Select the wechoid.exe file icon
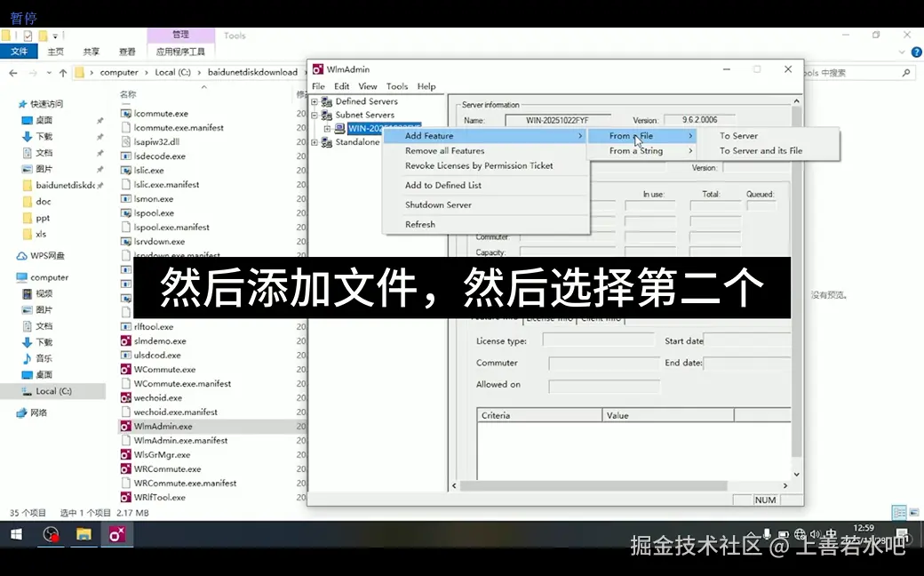 (x=125, y=398)
